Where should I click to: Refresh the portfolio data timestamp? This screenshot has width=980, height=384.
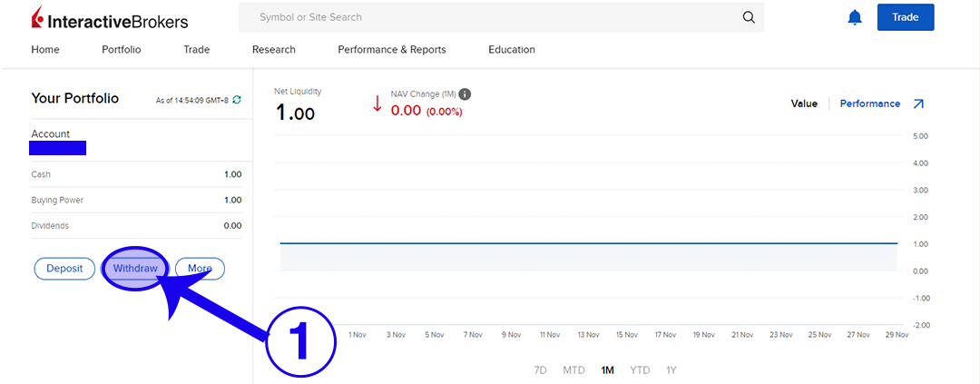click(237, 99)
